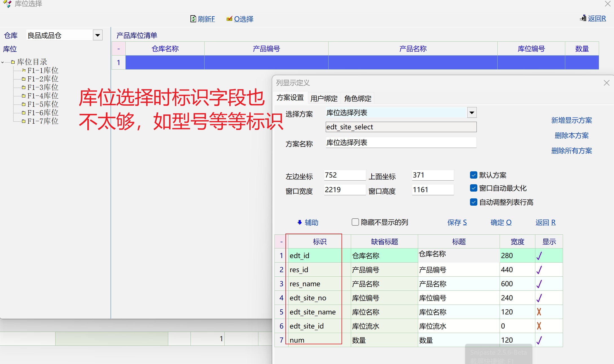Click the 方案名称 input field
This screenshot has height=364, width=614.
point(400,143)
